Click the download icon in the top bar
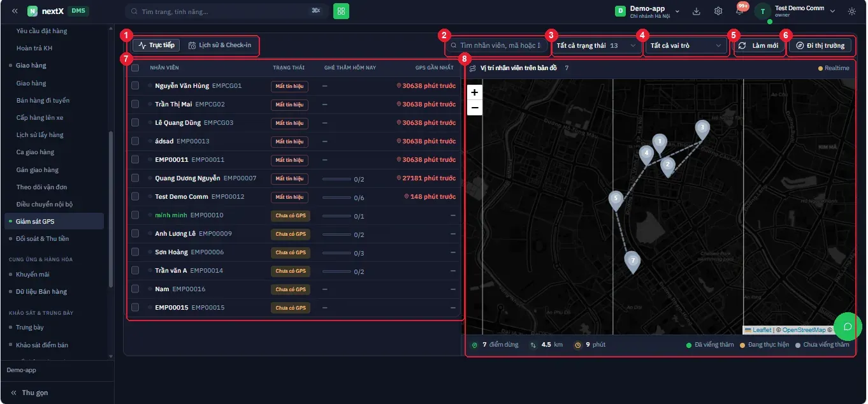This screenshot has height=404, width=868. pyautogui.click(x=697, y=11)
